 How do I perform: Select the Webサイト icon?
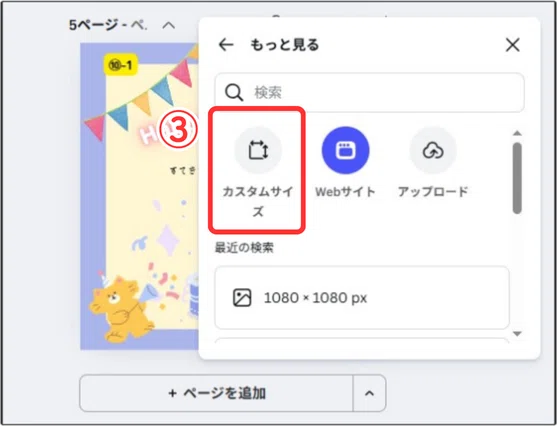(345, 151)
